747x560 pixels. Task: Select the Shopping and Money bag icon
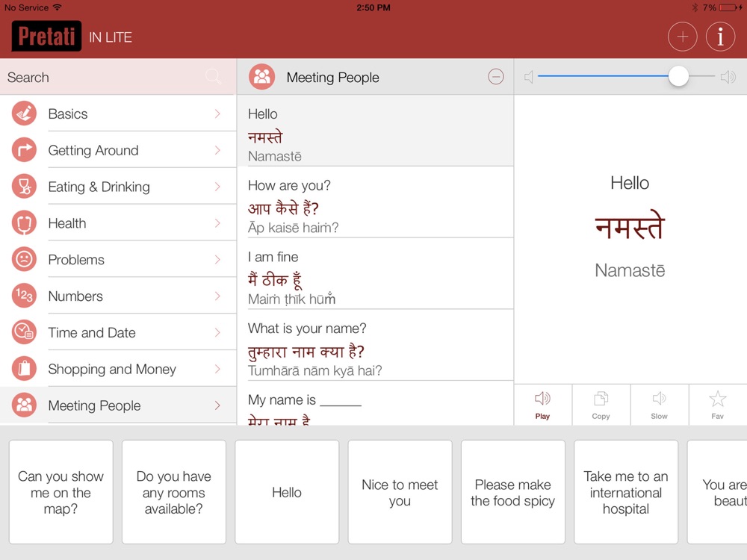point(24,369)
